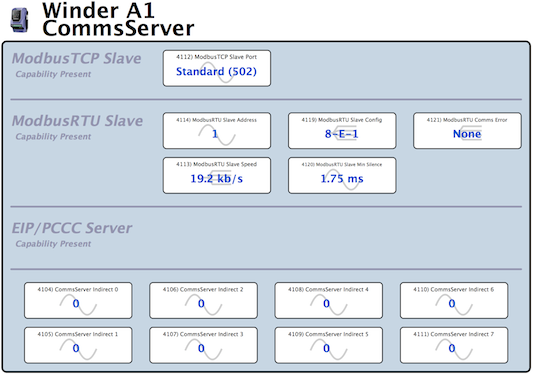Image resolution: width=533 pixels, height=374 pixels.
Task: Click Capability Present under ModbusRTU Slave
Action: pyautogui.click(x=53, y=137)
